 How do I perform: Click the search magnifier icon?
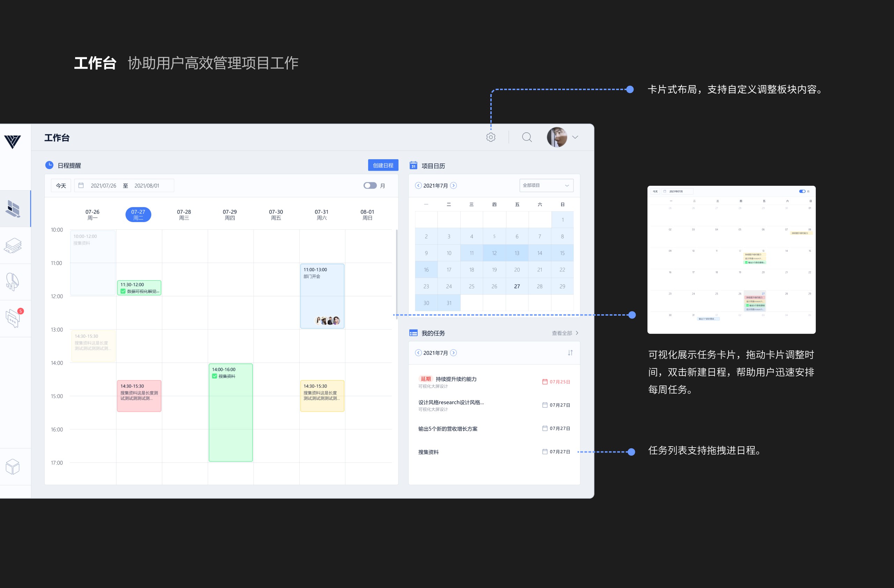(x=527, y=138)
